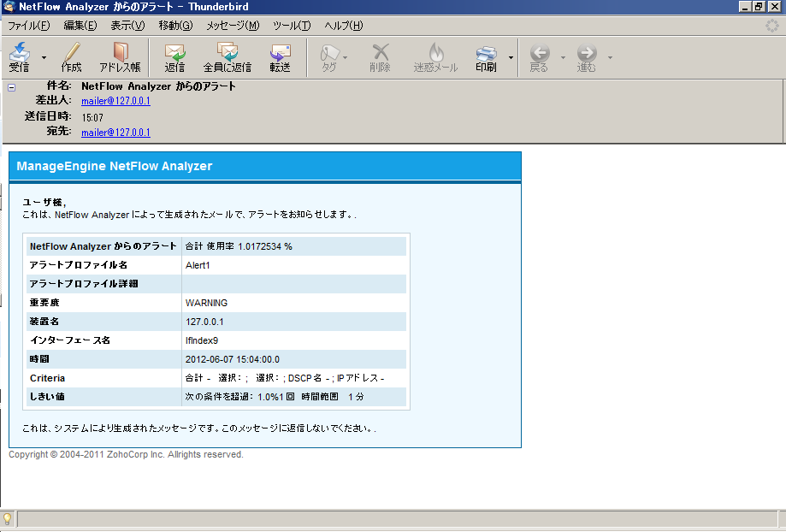Open dropdown arrow next to 受信 button

(44, 58)
